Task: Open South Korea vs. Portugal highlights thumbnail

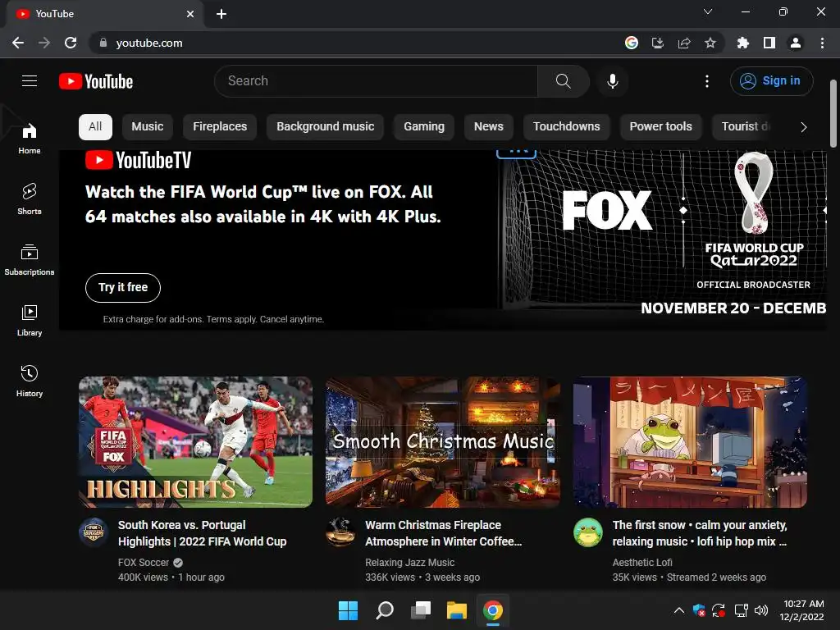Action: [x=195, y=442]
